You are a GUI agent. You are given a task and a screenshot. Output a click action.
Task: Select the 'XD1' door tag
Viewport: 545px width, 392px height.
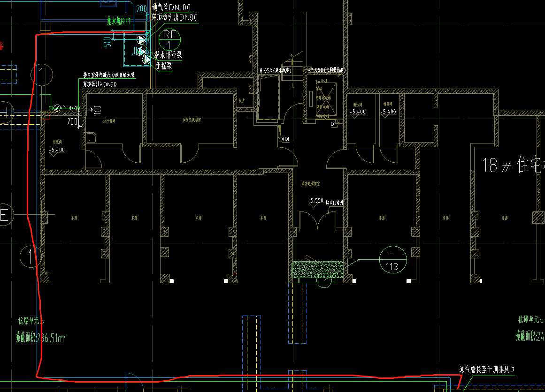(x=285, y=139)
